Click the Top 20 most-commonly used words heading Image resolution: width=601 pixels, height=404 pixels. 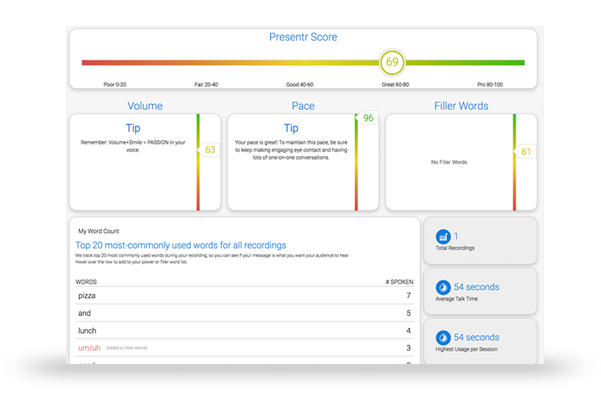pyautogui.click(x=181, y=245)
